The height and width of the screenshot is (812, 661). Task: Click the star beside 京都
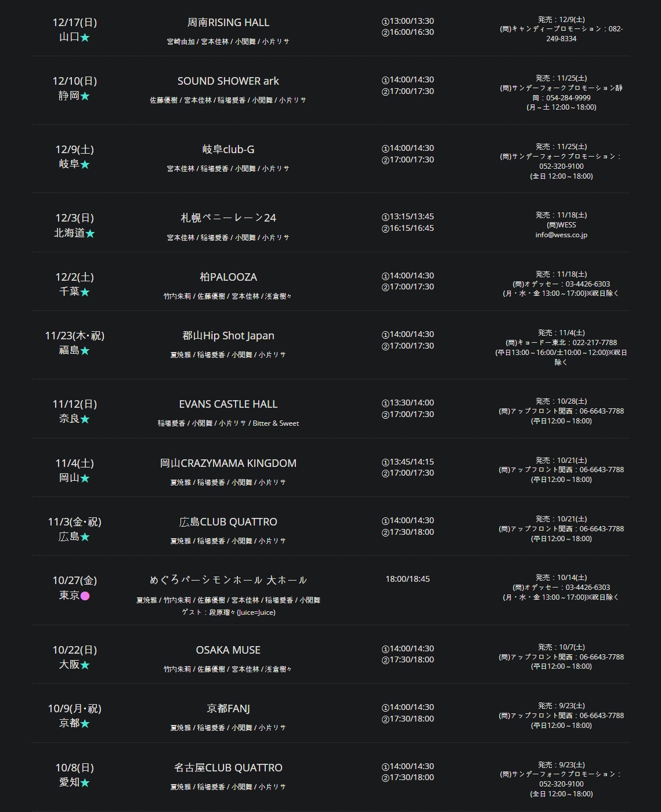coord(85,724)
